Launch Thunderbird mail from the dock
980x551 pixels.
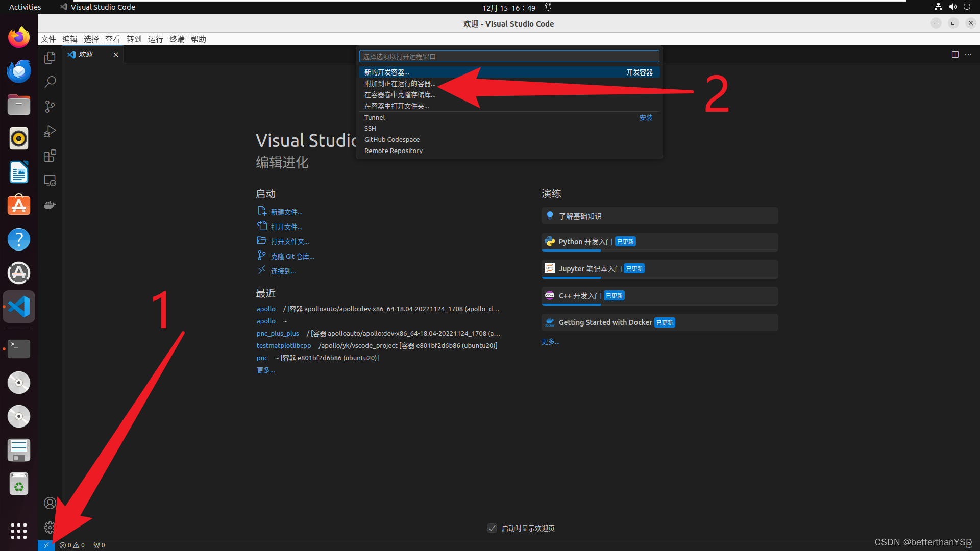click(x=19, y=71)
